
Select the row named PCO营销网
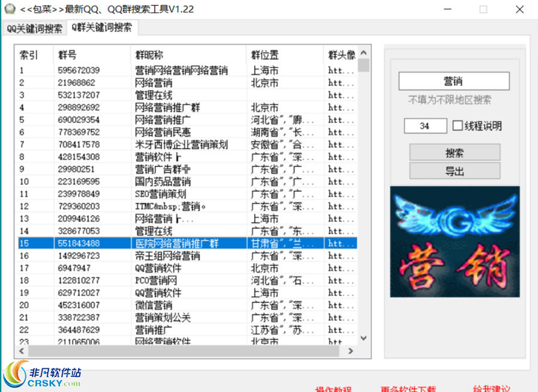187,280
